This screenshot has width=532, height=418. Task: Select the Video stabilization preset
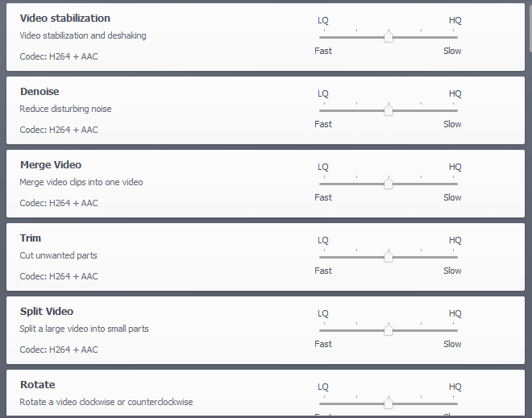64,19
